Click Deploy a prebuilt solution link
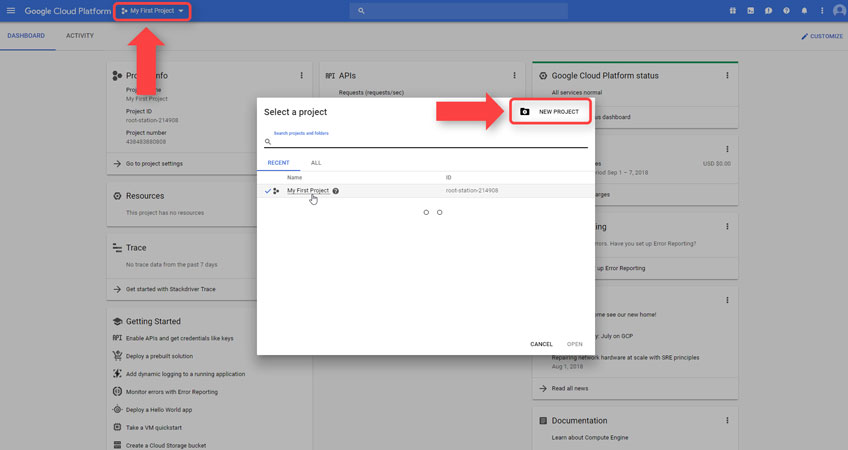The width and height of the screenshot is (848, 450). click(x=159, y=356)
